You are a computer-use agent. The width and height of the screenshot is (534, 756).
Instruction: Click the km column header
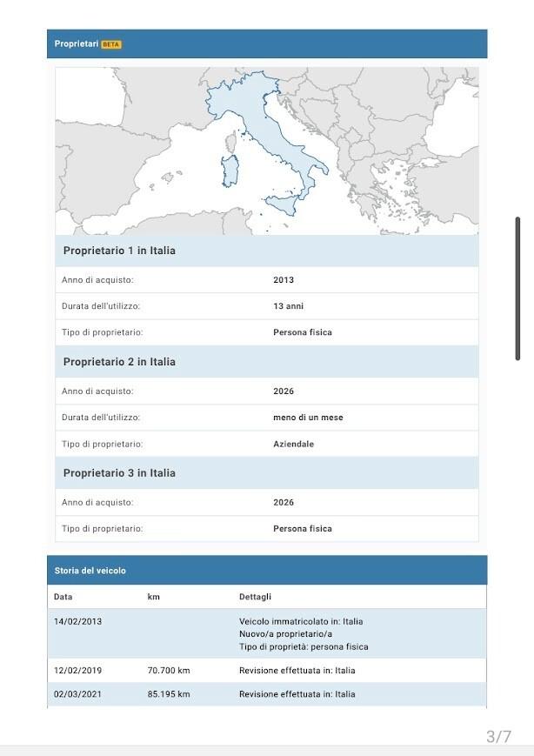pyautogui.click(x=154, y=597)
